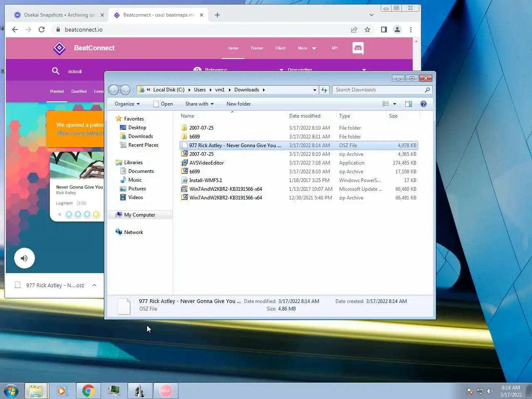Image resolution: width=532 pixels, height=399 pixels.
Task: Click Chrome back arrow
Action: coord(15,30)
